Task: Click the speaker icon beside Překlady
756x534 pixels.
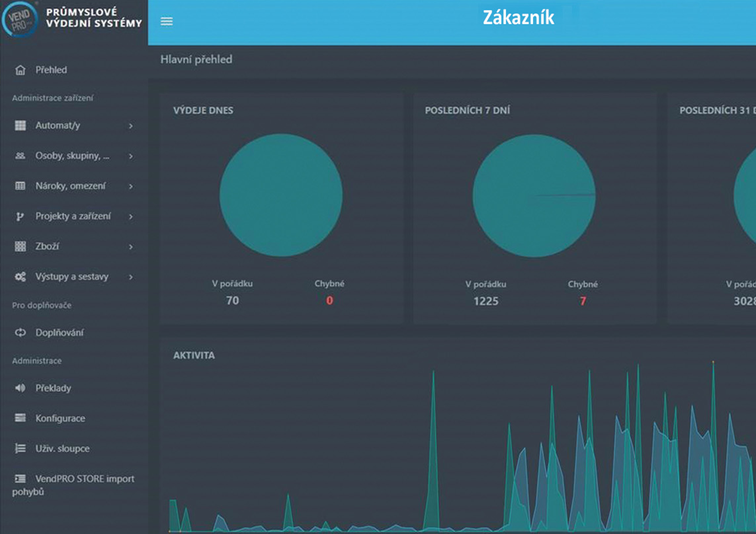Action: 20,388
